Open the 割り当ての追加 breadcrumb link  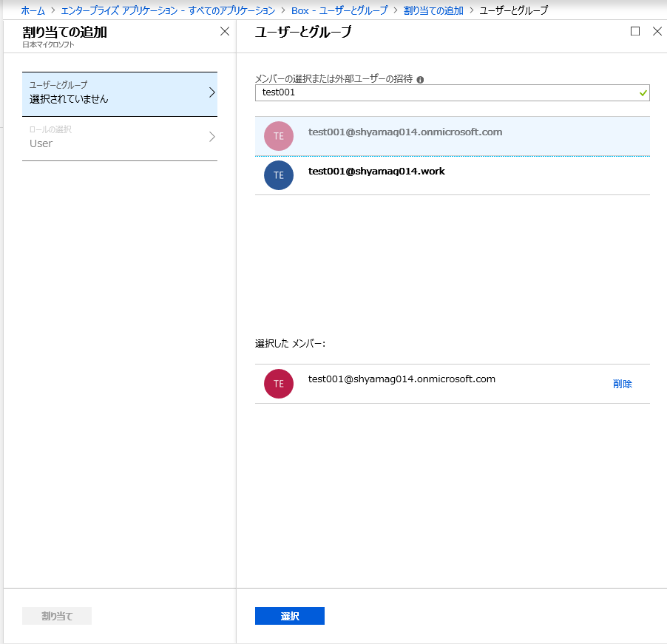(x=433, y=10)
